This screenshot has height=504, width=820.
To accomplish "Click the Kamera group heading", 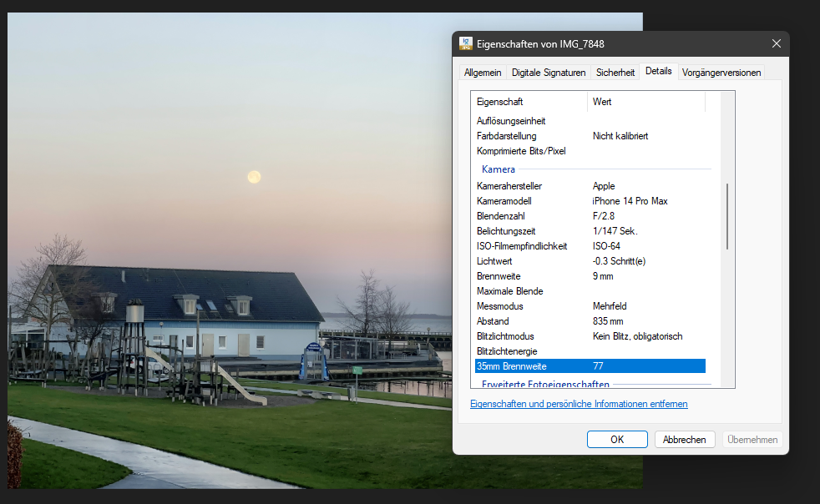I will 499,169.
